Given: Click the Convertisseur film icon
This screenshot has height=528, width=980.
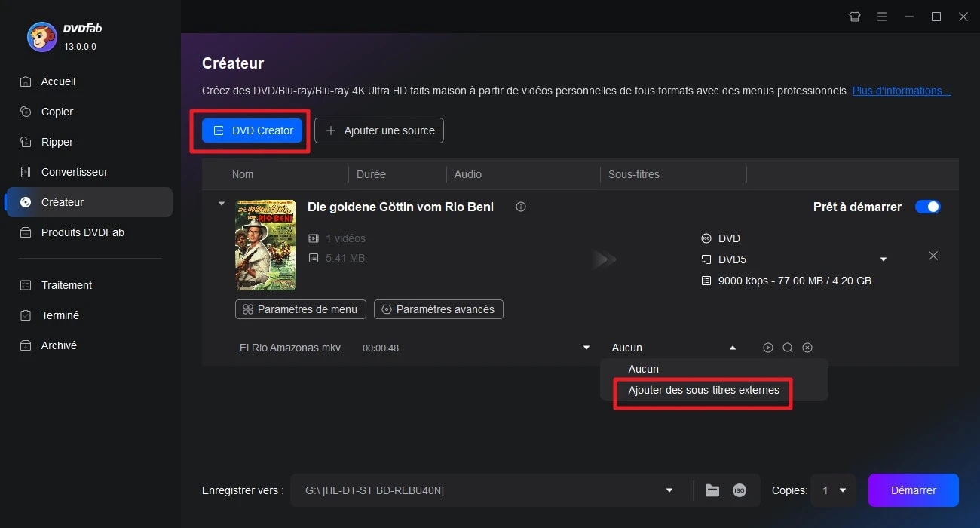Looking at the screenshot, I should tap(26, 172).
